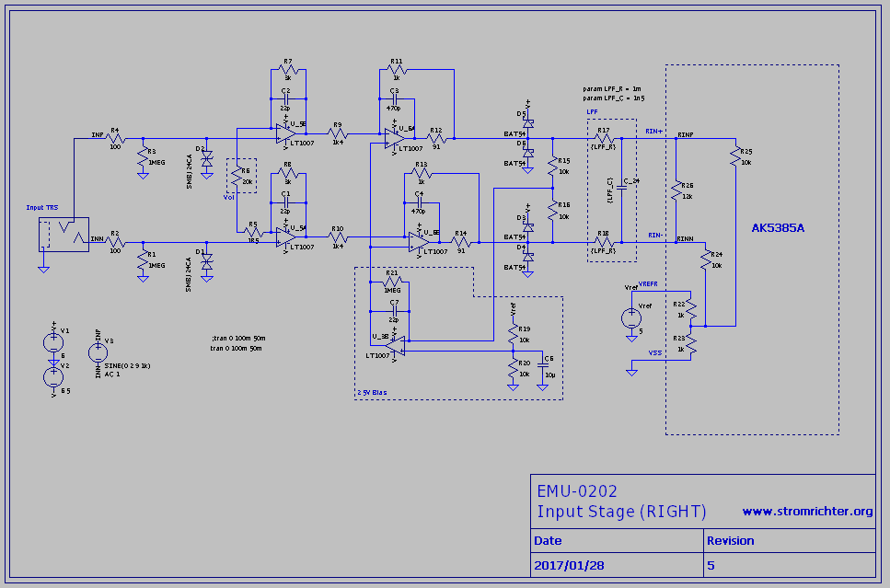Select the Vref 5V voltage source
The width and height of the screenshot is (890, 588).
[631, 318]
